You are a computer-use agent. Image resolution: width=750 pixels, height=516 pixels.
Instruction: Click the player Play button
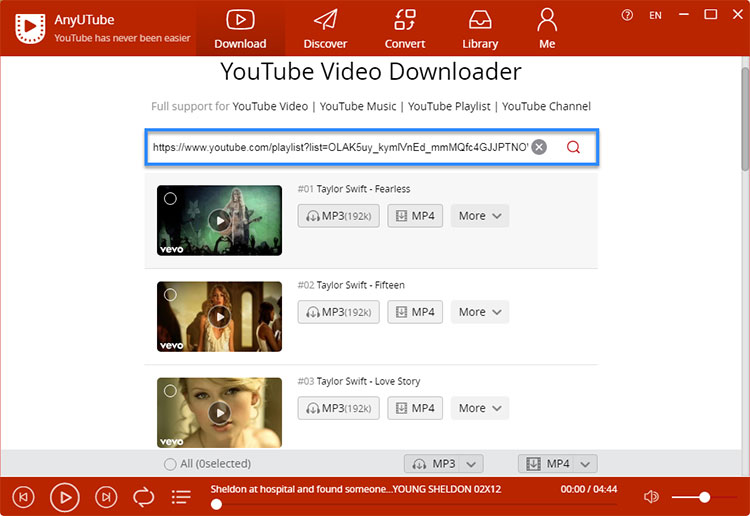[x=65, y=497]
